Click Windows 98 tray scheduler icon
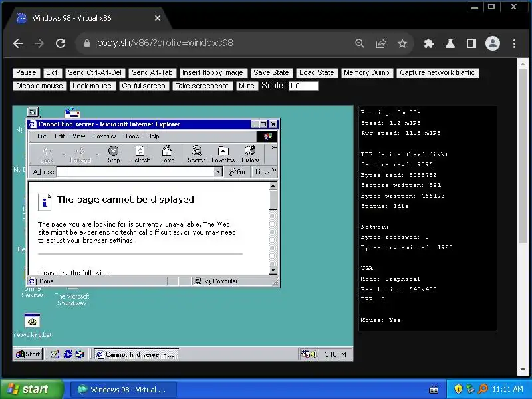This screenshot has height=399, width=532. [305, 354]
